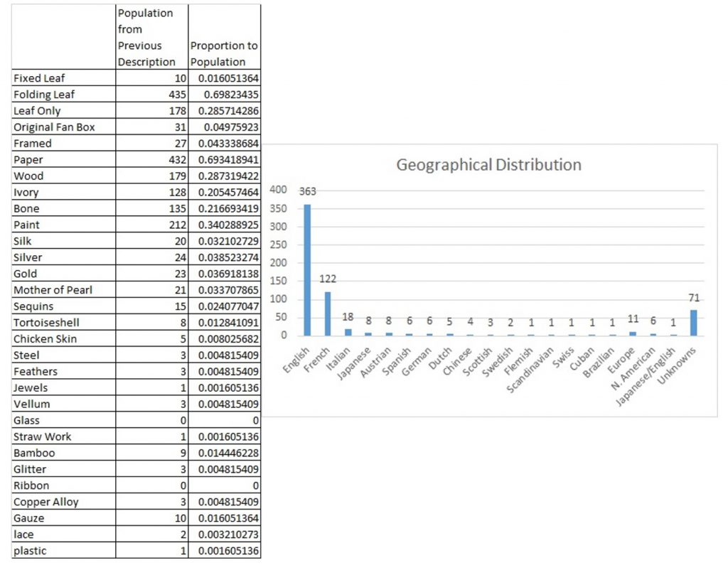This screenshot has height=568, width=728.
Task: Click the Unknowns bar in the chart
Action: pyautogui.click(x=694, y=323)
